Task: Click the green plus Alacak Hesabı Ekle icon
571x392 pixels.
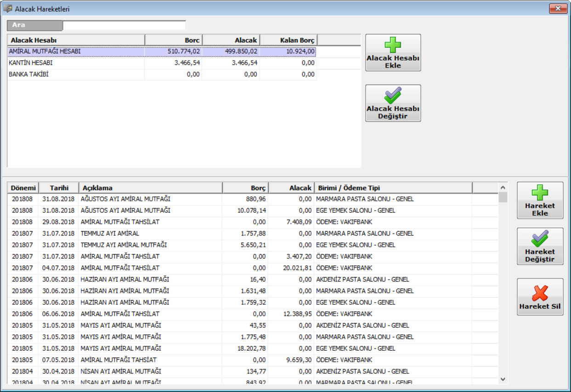Action: [x=393, y=45]
